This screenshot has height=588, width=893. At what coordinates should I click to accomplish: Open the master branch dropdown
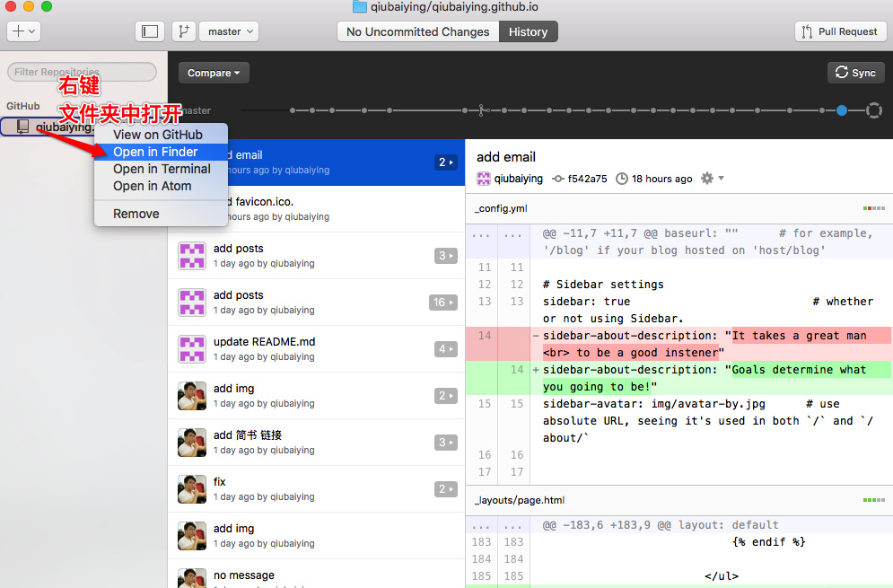click(229, 31)
